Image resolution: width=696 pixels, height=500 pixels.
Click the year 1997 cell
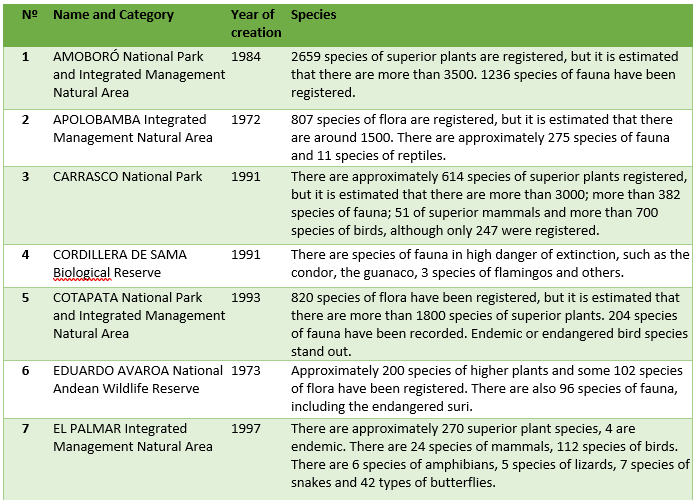coord(245,429)
